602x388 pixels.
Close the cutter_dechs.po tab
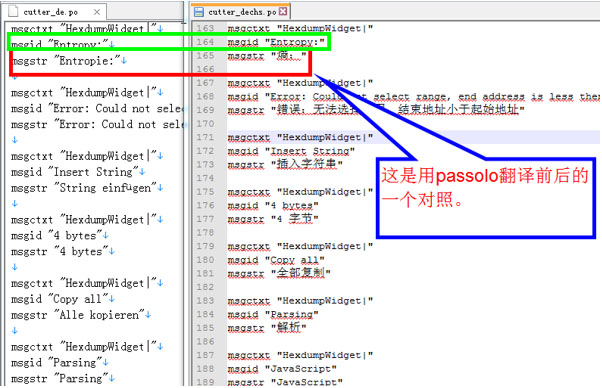[x=283, y=12]
